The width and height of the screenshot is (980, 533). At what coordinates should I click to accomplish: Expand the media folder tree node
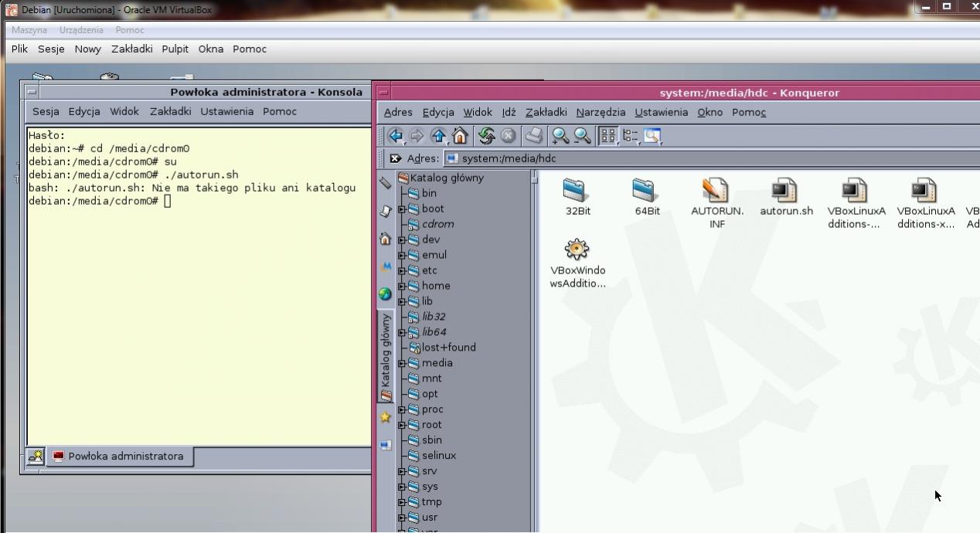(x=402, y=363)
